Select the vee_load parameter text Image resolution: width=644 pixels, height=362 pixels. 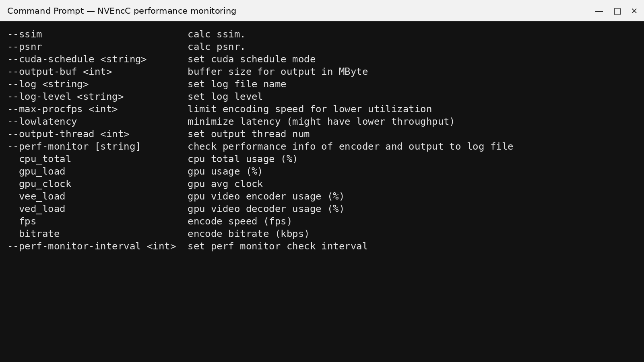coord(42,197)
